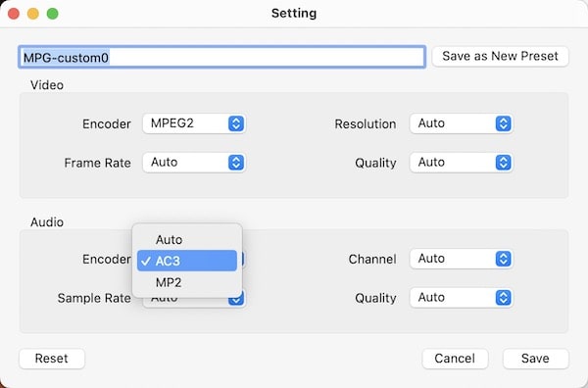The image size is (588, 388).
Task: Choose MP2 audio encoder option
Action: pyautogui.click(x=187, y=282)
